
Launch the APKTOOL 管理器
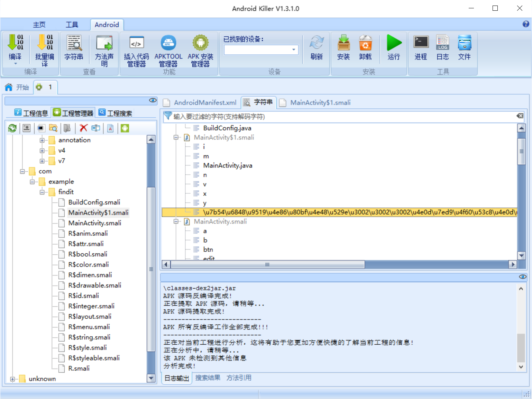point(168,51)
